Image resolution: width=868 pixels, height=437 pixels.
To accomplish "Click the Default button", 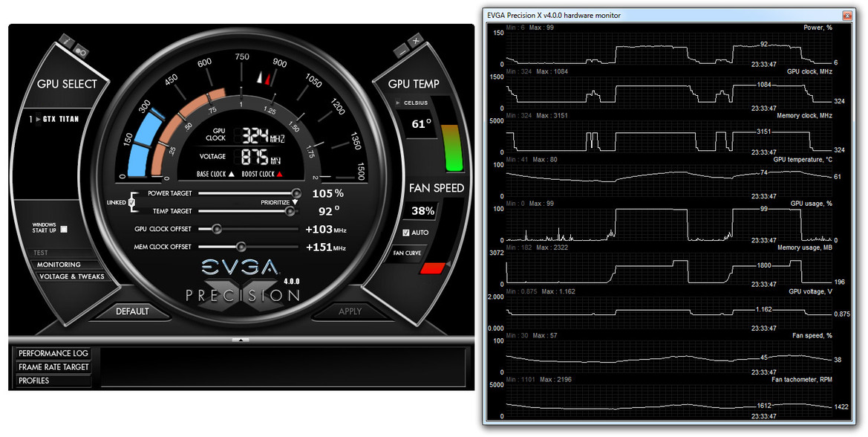I will (132, 311).
